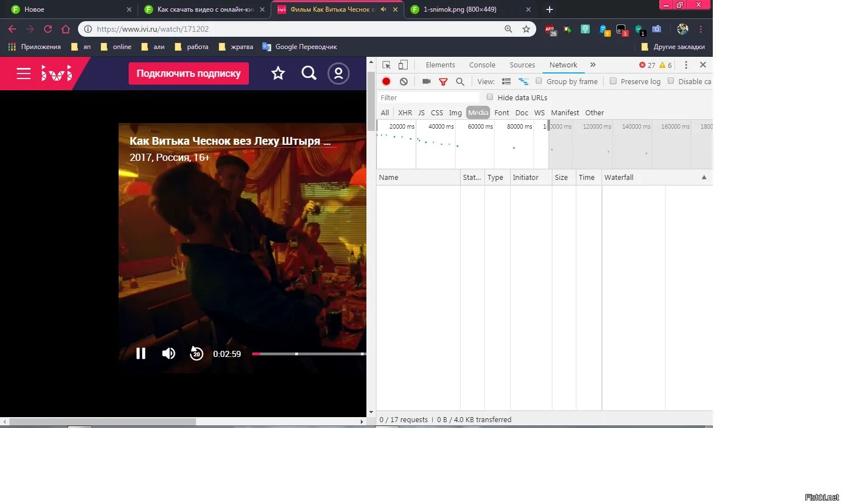The height and width of the screenshot is (504, 842).
Task: Toggle DevTools device toolbar
Action: [403, 65]
